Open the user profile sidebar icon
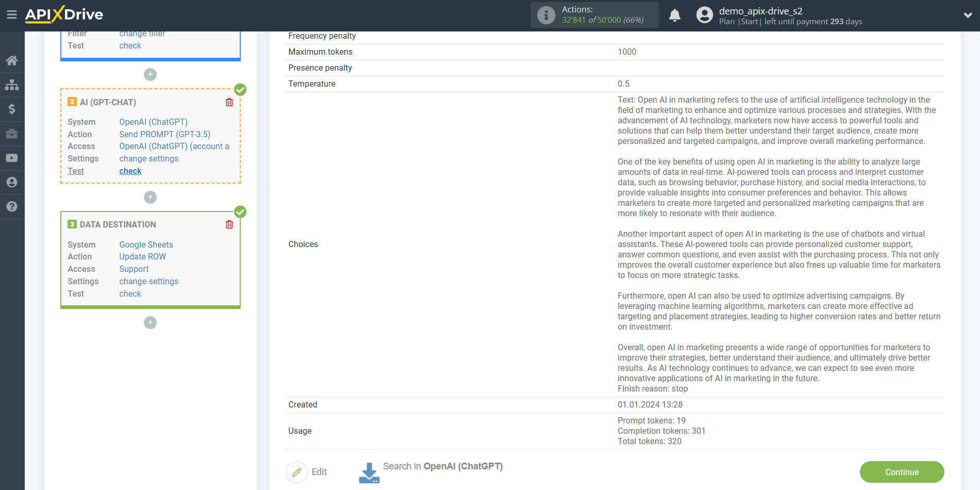 [x=12, y=182]
